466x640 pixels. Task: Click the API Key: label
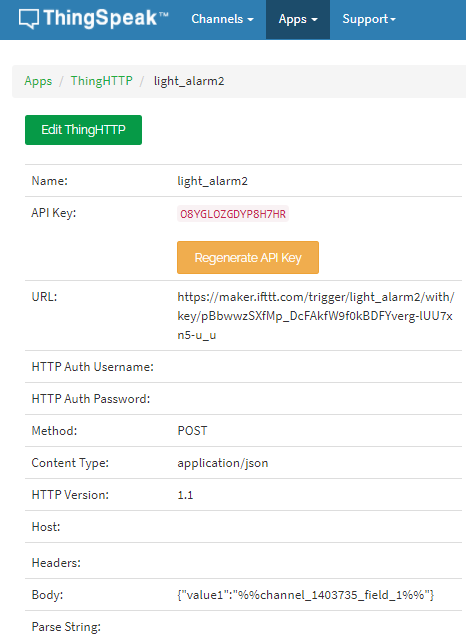tap(53, 213)
